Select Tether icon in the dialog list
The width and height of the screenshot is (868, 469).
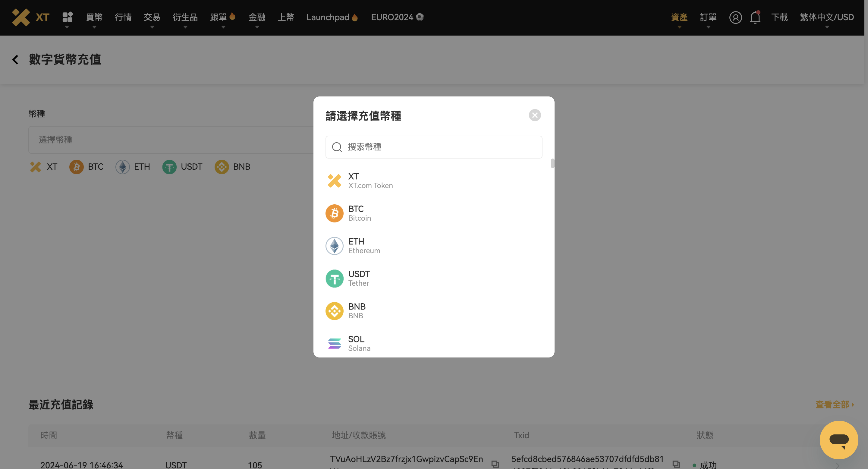click(x=334, y=279)
